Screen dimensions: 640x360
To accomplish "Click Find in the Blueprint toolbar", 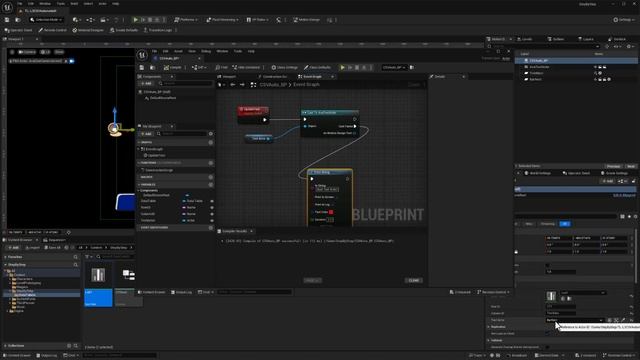I will (x=222, y=67).
